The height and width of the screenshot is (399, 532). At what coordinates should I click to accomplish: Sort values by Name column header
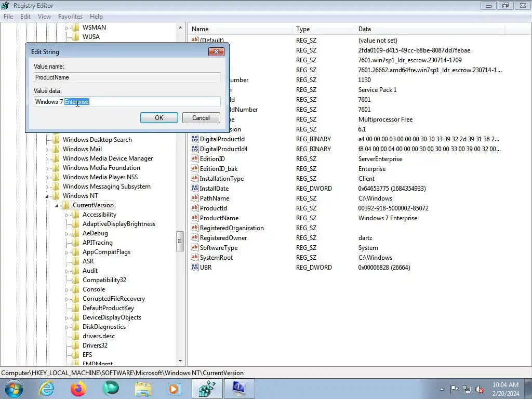click(x=240, y=29)
